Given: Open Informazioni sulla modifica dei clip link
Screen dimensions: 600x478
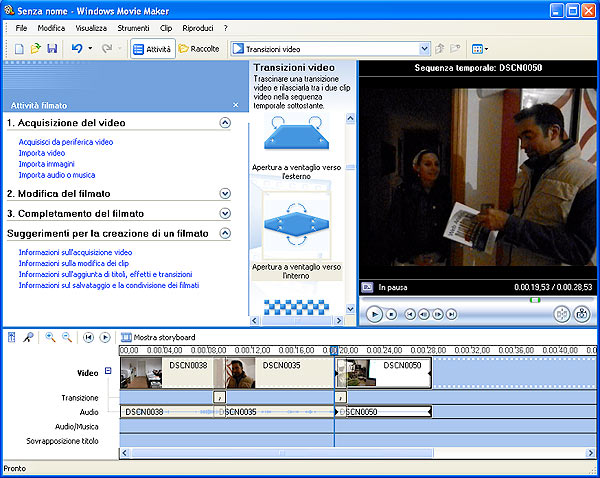Looking at the screenshot, I should (x=73, y=263).
